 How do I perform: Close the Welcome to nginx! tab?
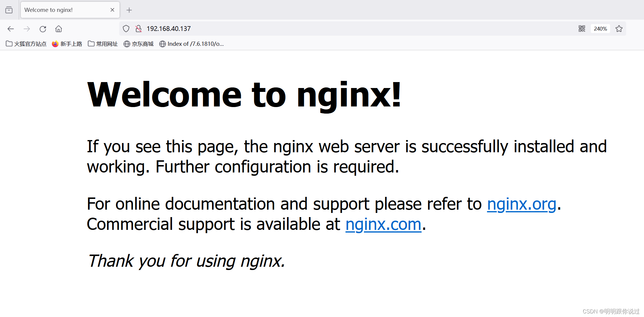(x=112, y=10)
